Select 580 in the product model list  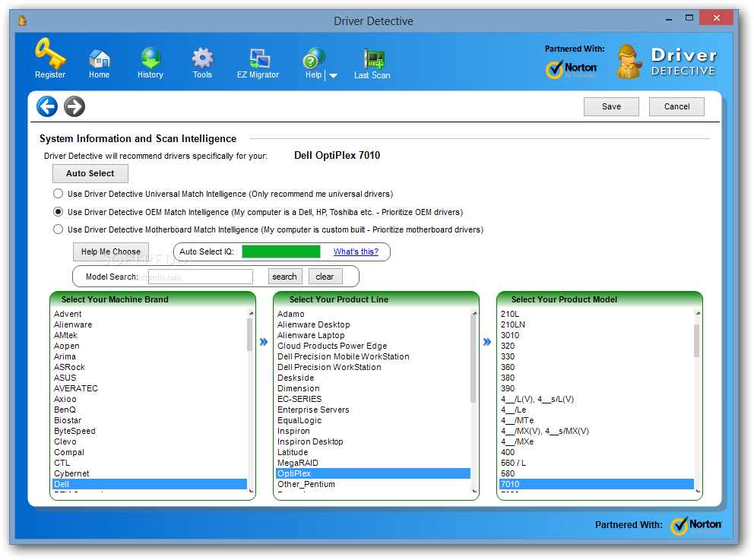click(x=597, y=473)
